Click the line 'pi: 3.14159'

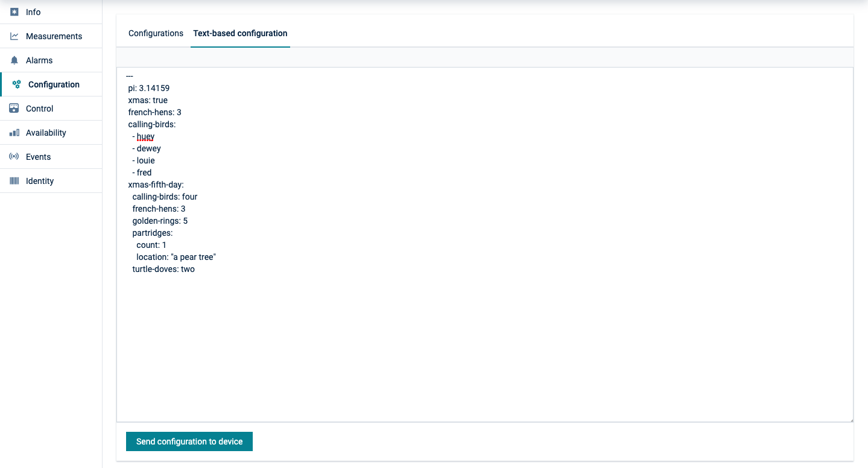pos(148,88)
